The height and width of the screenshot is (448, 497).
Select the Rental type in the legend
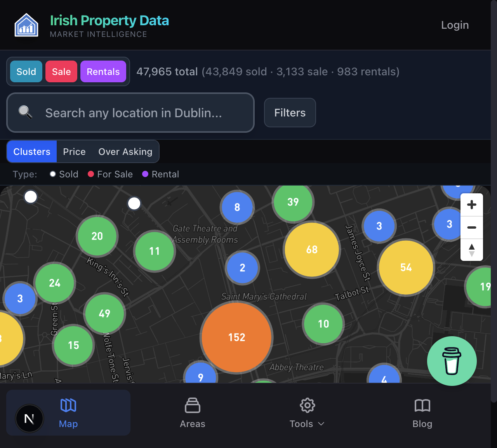pos(160,174)
